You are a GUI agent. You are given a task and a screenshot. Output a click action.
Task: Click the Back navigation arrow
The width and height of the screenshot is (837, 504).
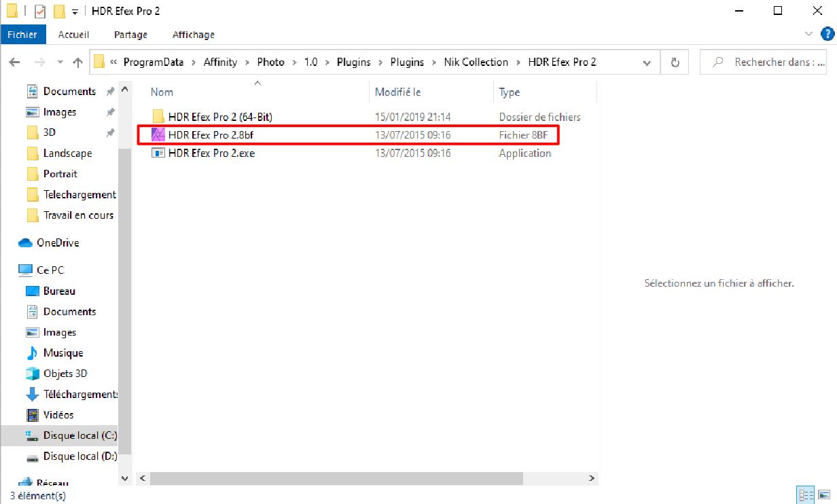tap(15, 62)
